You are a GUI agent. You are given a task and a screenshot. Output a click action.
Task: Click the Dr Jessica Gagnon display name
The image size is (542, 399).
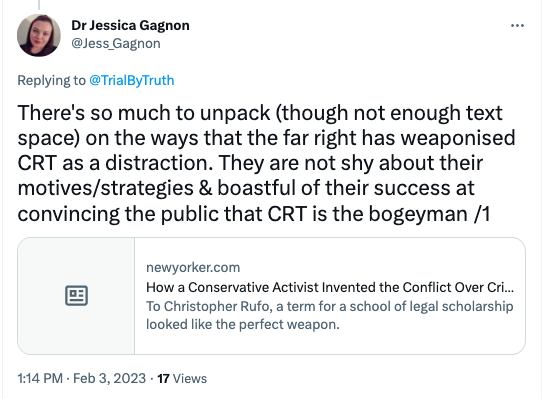[130, 25]
